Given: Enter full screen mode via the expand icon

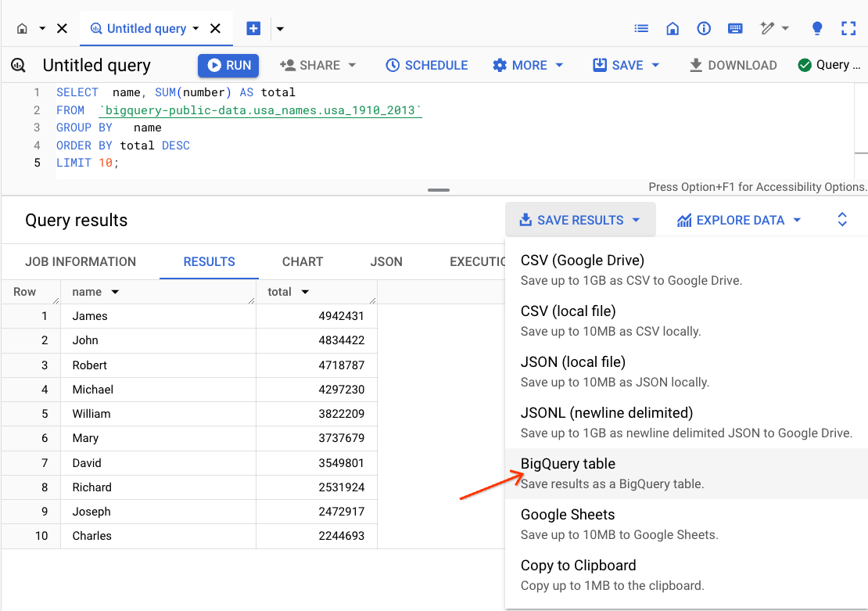Looking at the screenshot, I should 848,28.
